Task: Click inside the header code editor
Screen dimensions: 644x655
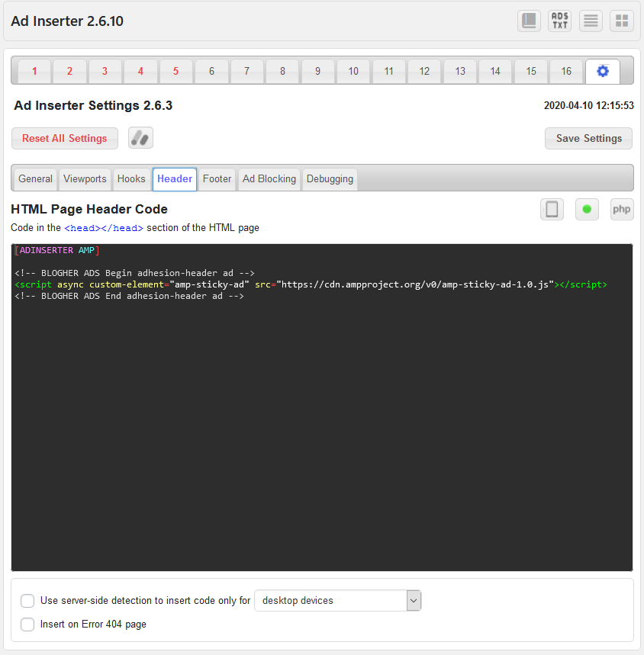Action: (x=322, y=407)
